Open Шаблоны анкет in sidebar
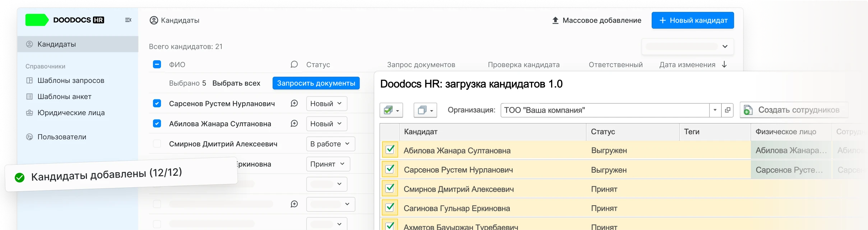The height and width of the screenshot is (230, 868). (x=64, y=97)
